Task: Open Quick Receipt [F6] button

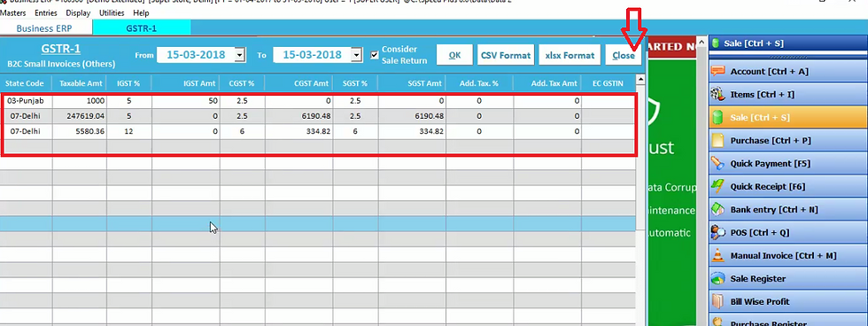Action: click(787, 187)
